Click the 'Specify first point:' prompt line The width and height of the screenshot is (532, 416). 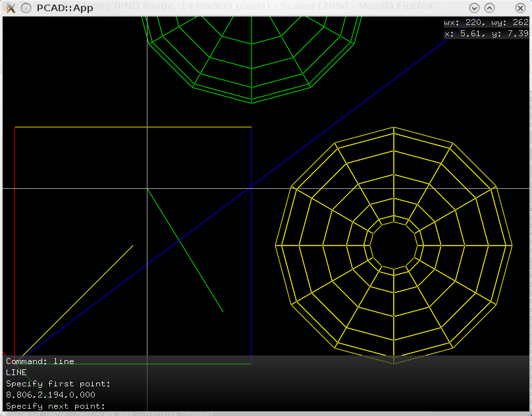click(59, 384)
